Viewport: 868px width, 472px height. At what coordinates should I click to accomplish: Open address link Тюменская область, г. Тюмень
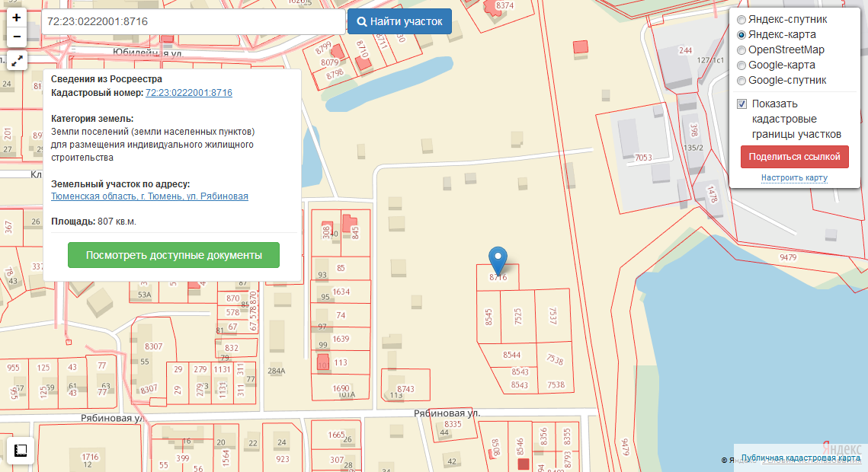pyautogui.click(x=149, y=196)
